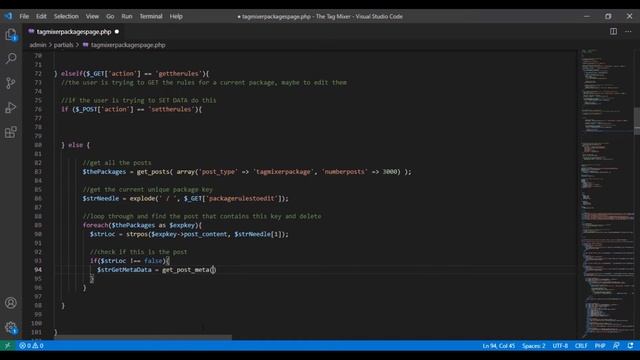The image size is (640, 360).
Task: Open the Search view icon
Action: (11, 58)
